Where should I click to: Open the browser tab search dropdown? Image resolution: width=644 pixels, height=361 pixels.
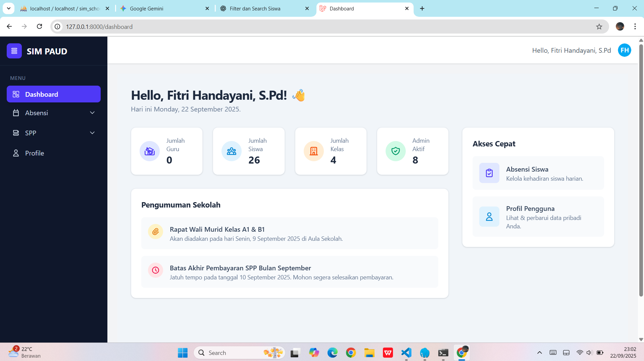8,8
